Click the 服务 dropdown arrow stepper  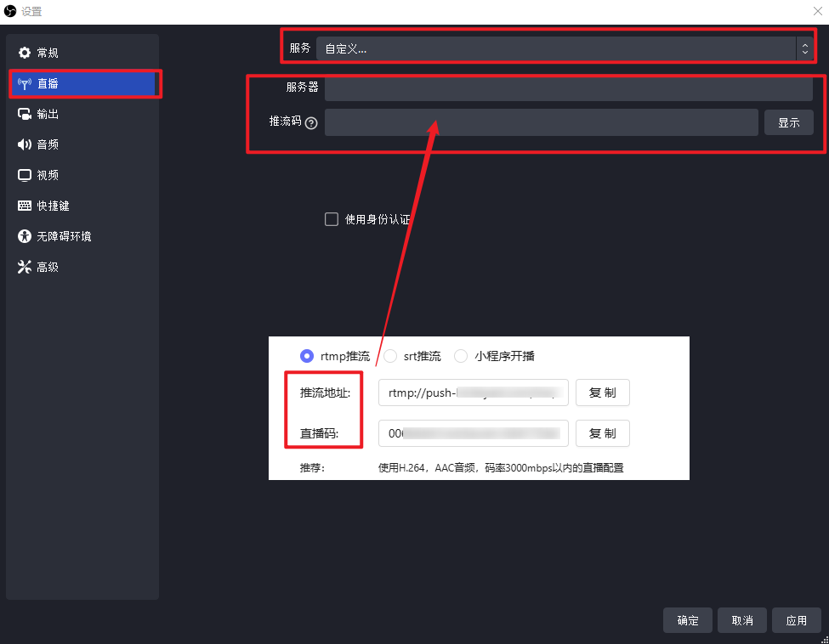click(x=804, y=48)
